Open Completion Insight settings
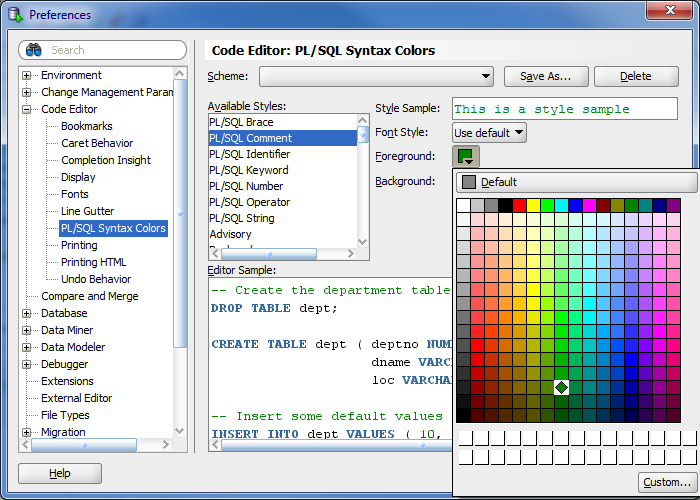This screenshot has width=700, height=500. click(106, 160)
